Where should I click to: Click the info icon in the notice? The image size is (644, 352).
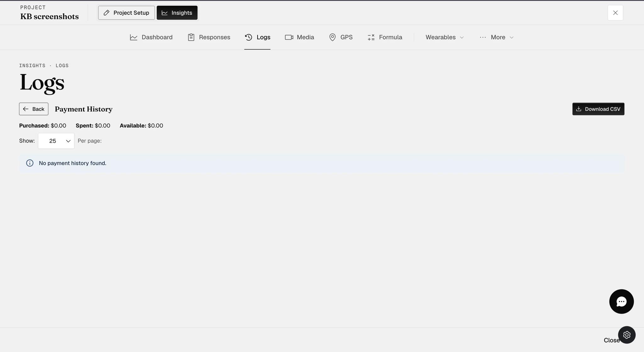[x=30, y=163]
